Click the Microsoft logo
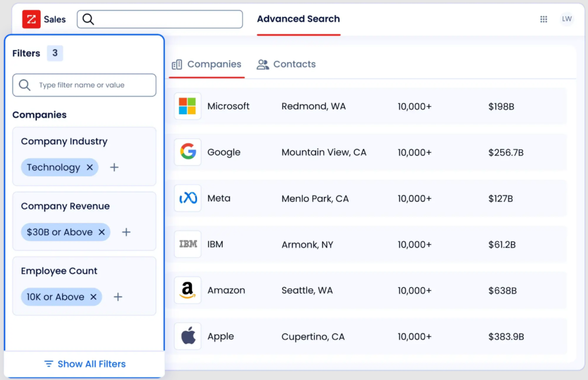The width and height of the screenshot is (588, 380). pos(188,106)
